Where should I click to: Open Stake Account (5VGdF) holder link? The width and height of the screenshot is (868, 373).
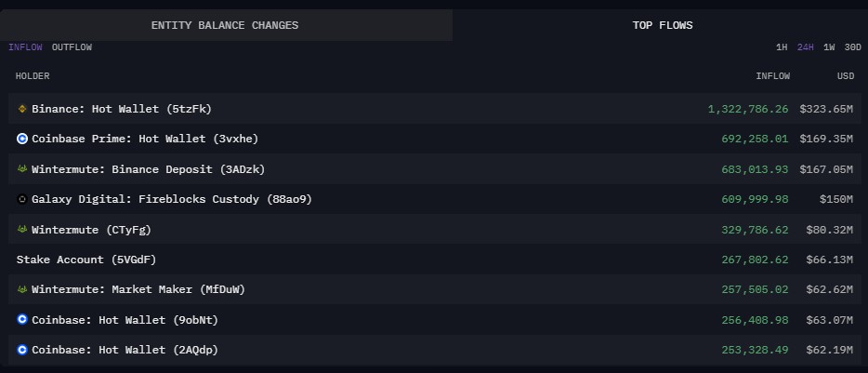(x=86, y=260)
